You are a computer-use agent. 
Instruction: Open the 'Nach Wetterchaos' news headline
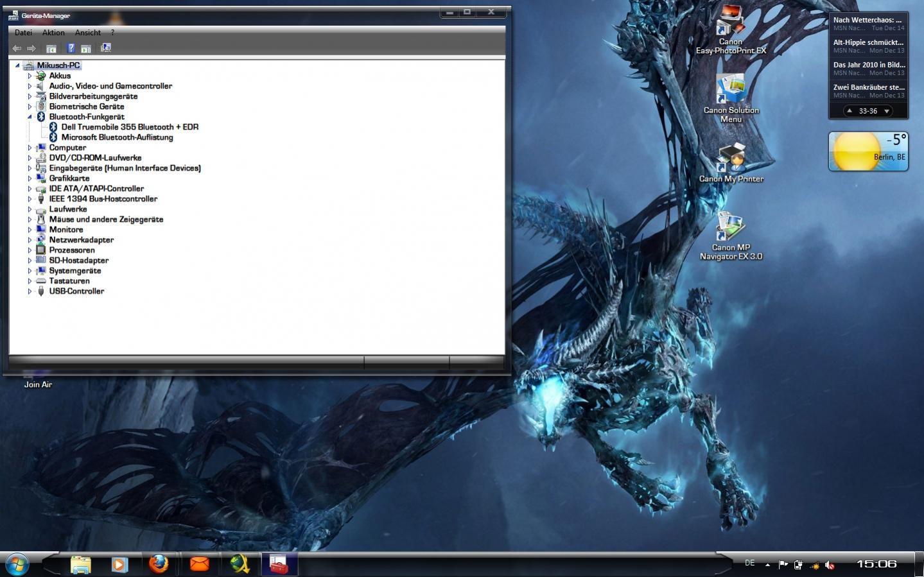[868, 24]
